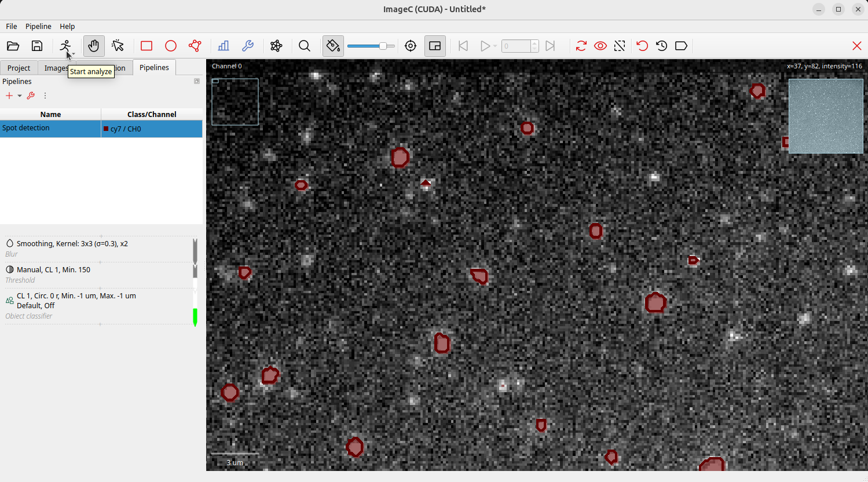The height and width of the screenshot is (482, 868).
Task: Expand the add pipeline dropdown arrow
Action: (20, 96)
